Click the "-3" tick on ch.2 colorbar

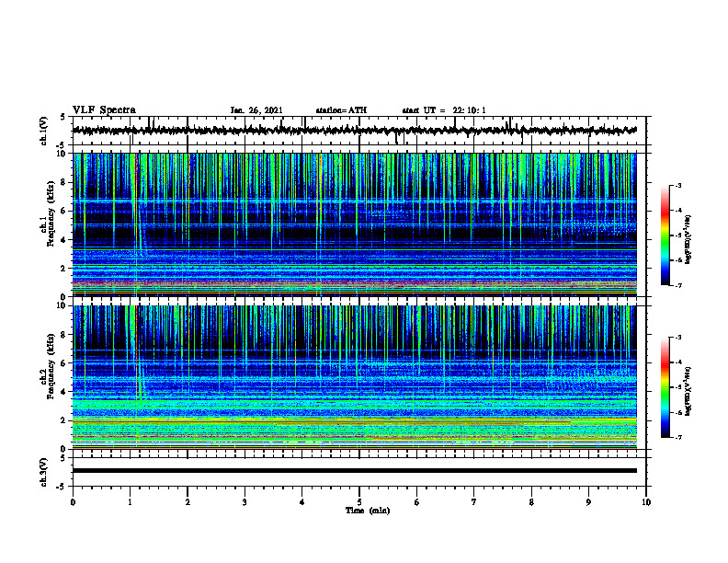677,338
